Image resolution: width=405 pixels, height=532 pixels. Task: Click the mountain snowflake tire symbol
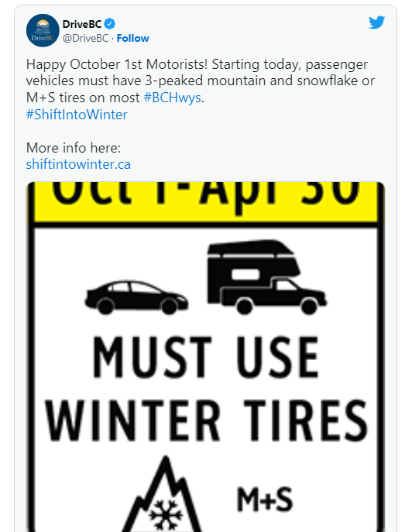pos(165,493)
